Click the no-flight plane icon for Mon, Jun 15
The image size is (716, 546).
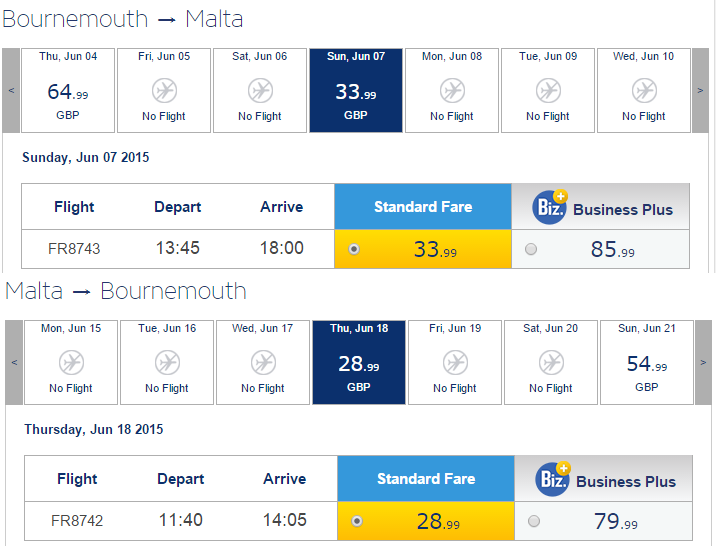(71, 362)
